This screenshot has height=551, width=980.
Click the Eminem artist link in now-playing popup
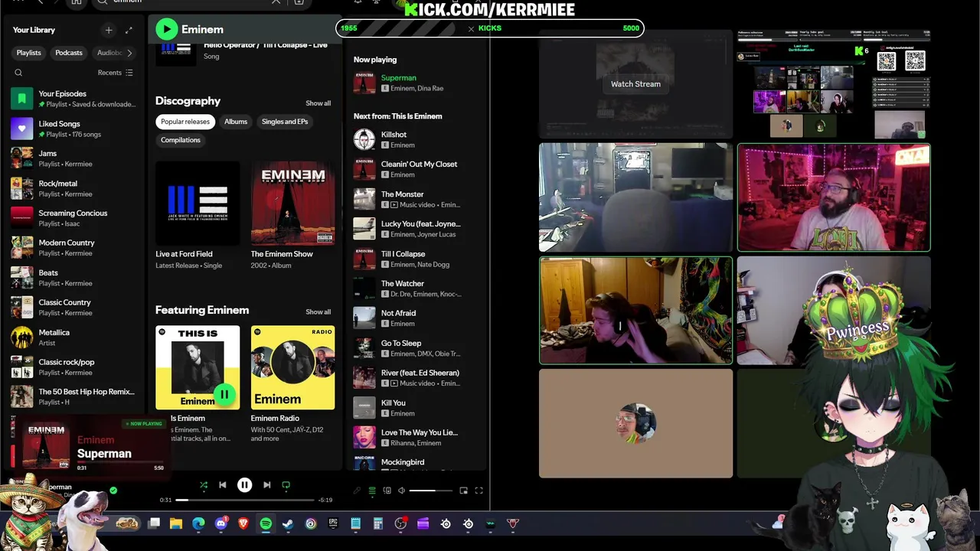96,440
